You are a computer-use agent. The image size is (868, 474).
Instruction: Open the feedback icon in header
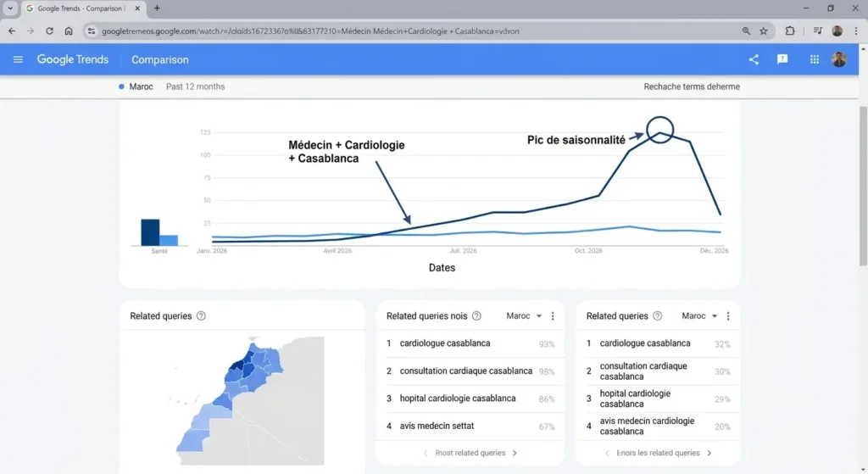click(x=782, y=59)
